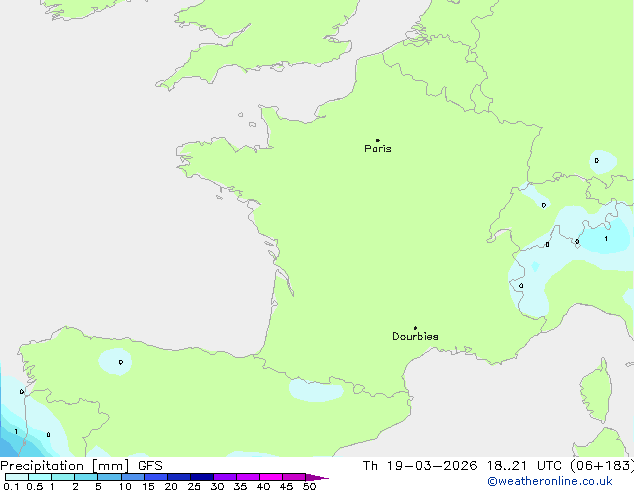
Task: Click the Dourbies location label
Action: coord(415,336)
